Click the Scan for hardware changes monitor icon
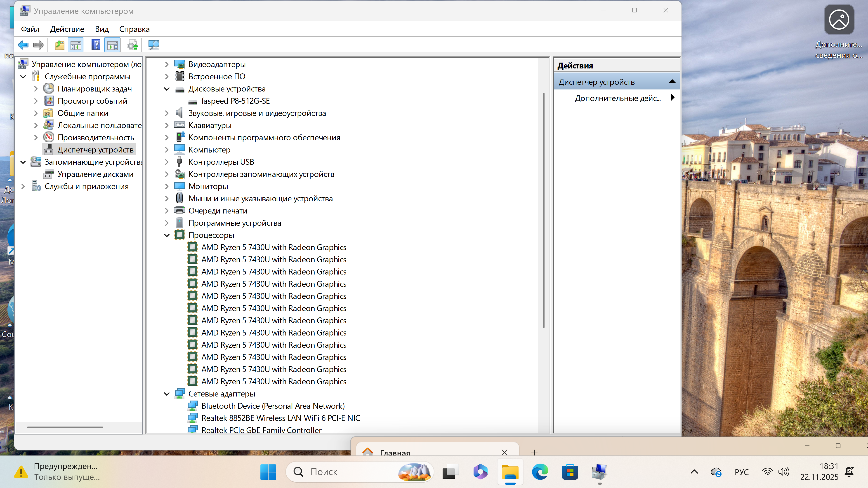This screenshot has width=868, height=488. pos(154,45)
